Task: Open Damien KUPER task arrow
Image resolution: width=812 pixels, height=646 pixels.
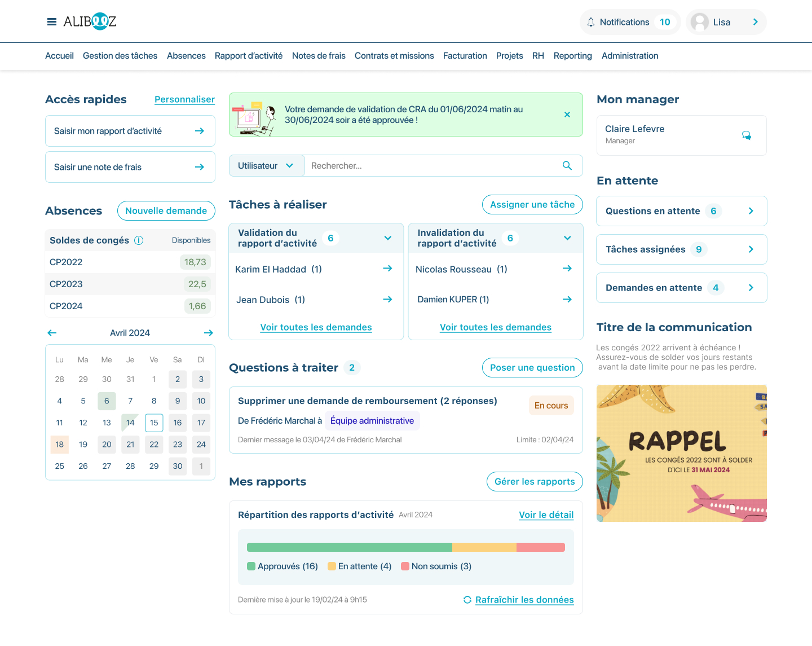Action: click(567, 300)
